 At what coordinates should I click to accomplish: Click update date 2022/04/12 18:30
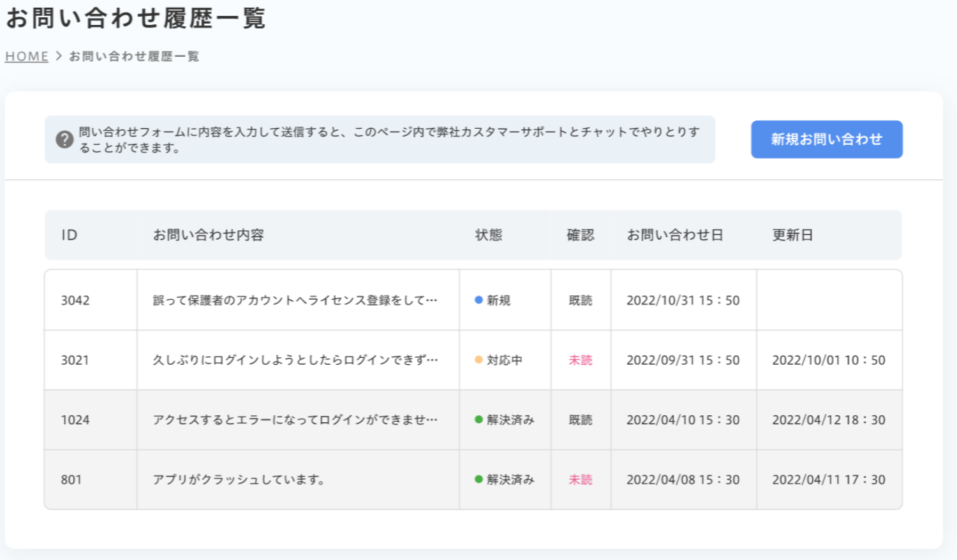tap(829, 420)
